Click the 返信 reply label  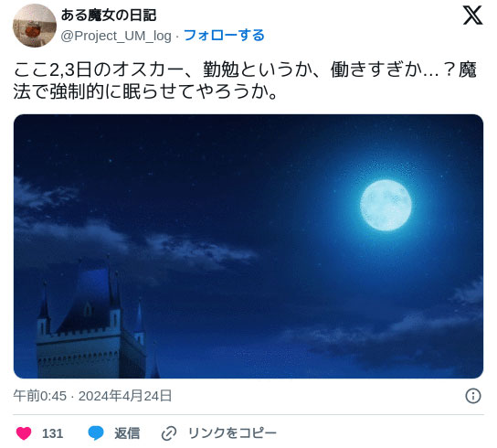coord(127,433)
